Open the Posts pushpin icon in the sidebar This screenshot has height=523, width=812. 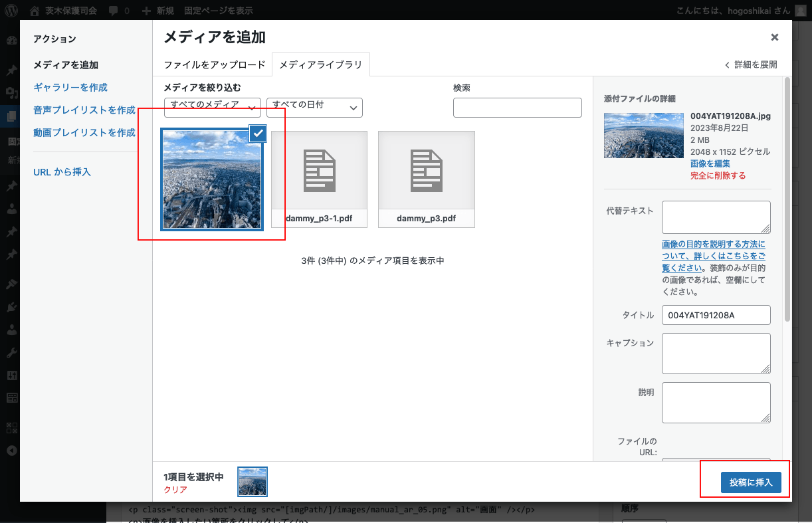point(10,68)
